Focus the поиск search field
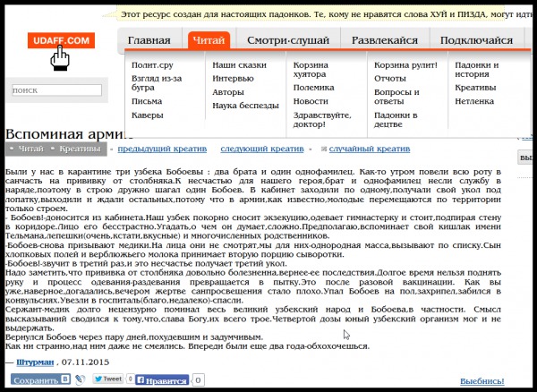Viewport: 537px width, 392px height. tap(57, 90)
